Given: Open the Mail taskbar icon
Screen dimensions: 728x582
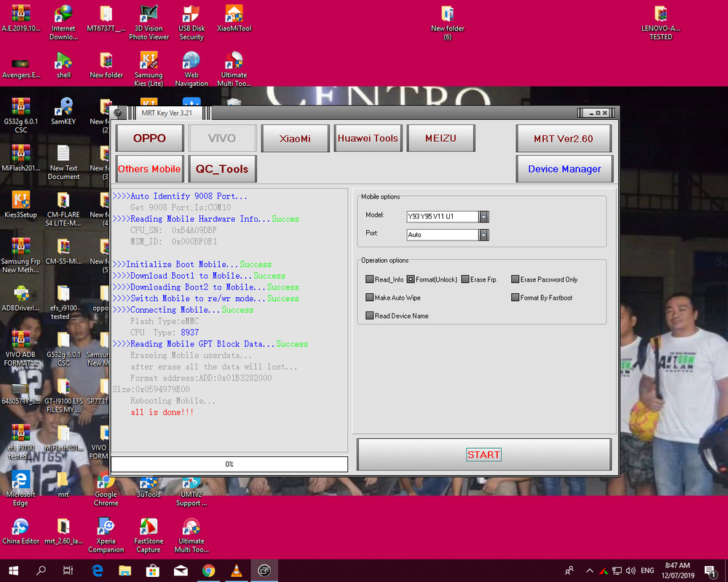Looking at the screenshot, I should (181, 570).
